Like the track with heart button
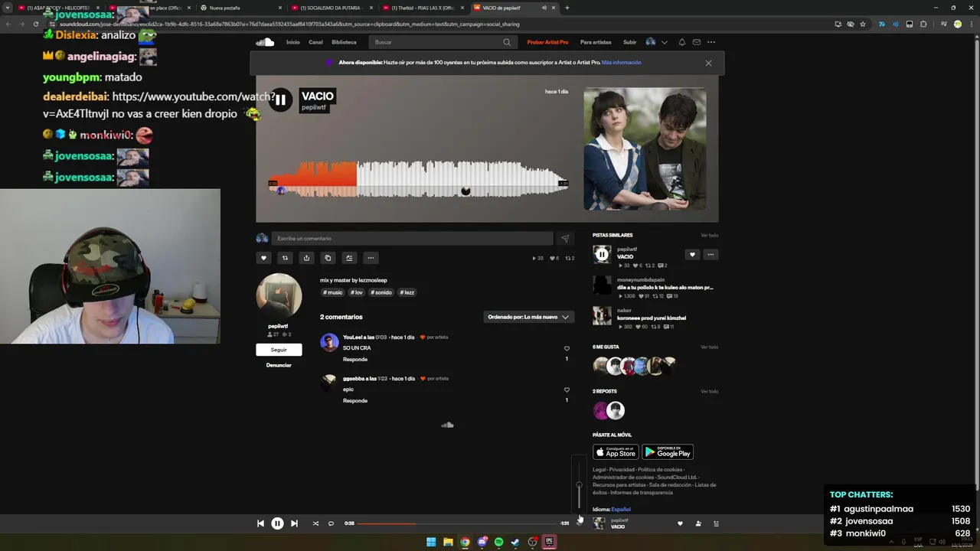This screenshot has height=551, width=980. [263, 258]
